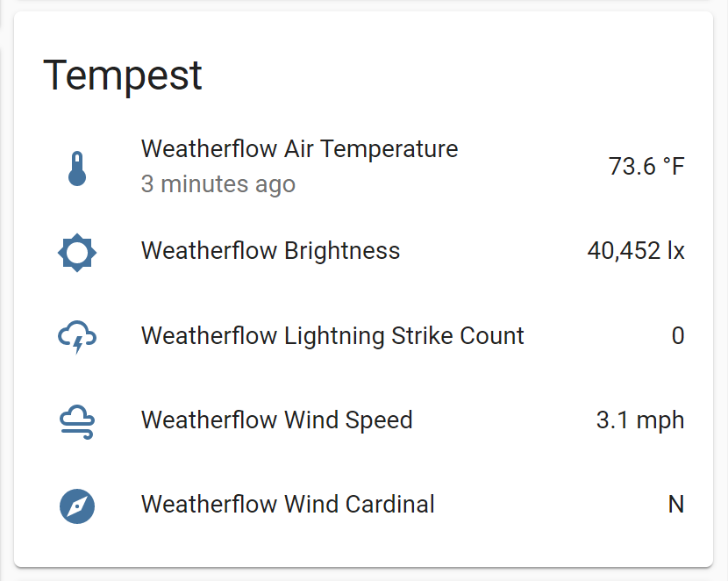Click the lightning strike count value 0
This screenshot has width=728, height=581.
[678, 336]
